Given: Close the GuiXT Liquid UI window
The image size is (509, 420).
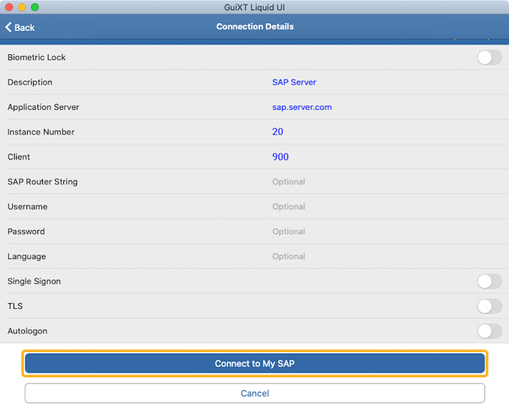Looking at the screenshot, I should pyautogui.click(x=8, y=7).
